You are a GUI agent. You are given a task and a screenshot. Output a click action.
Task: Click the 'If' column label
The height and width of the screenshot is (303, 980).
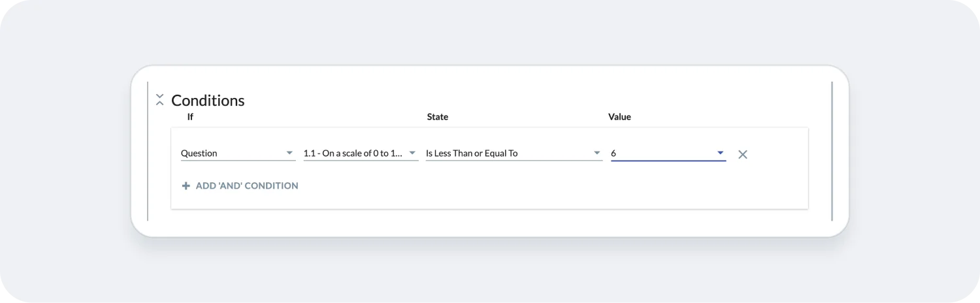(190, 117)
